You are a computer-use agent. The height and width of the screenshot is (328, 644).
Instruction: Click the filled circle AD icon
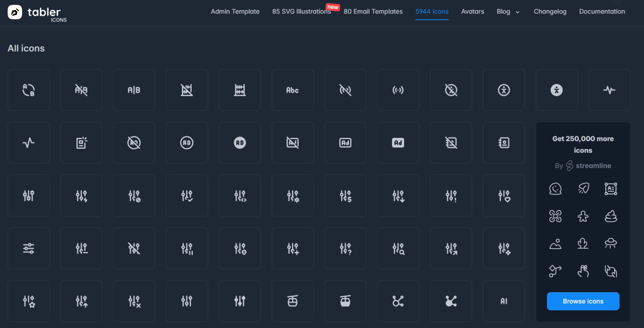click(x=240, y=143)
